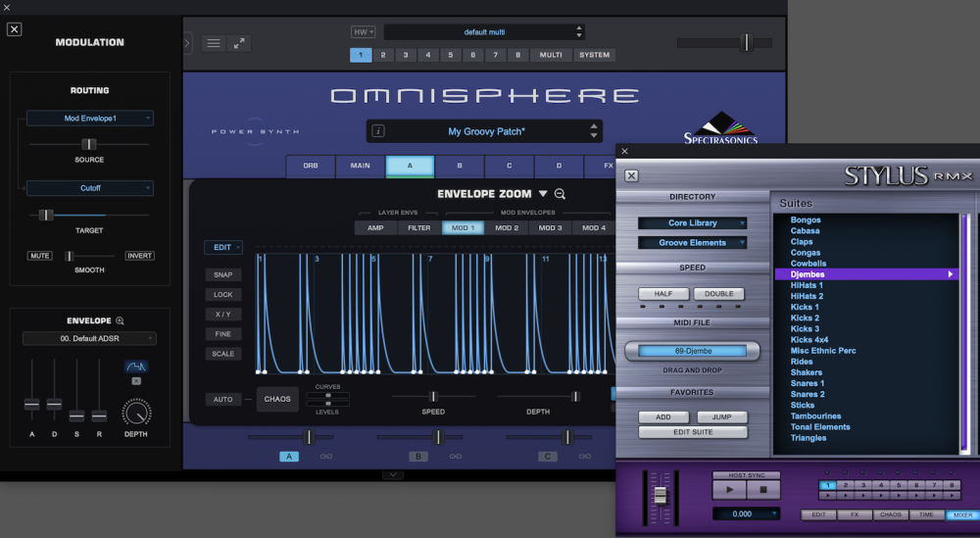980x538 pixels.
Task: Enable the SNAP option in envelope editor
Action: point(223,275)
